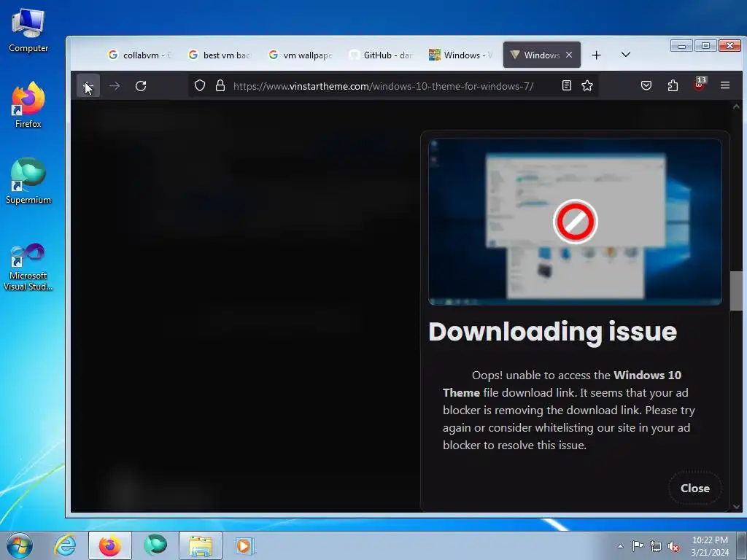The width and height of the screenshot is (747, 560).
Task: Click the bold Windows 10 Theme text
Action: coord(562,384)
